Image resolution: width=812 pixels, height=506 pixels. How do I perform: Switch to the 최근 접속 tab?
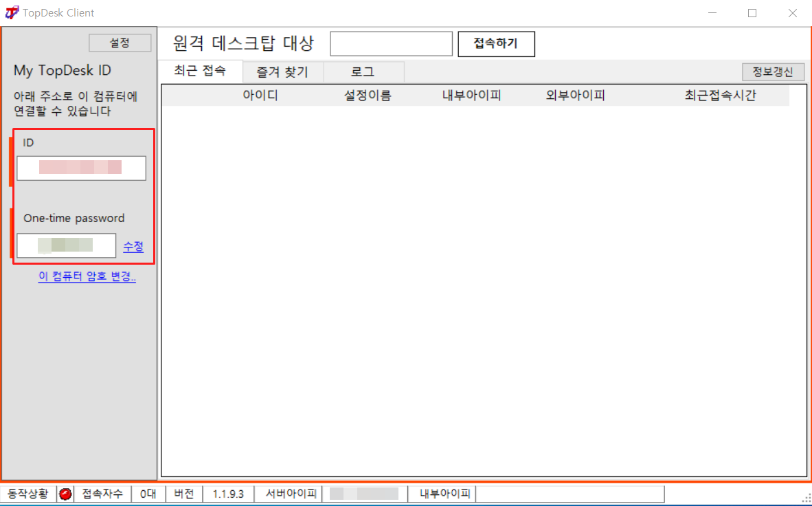(x=200, y=71)
